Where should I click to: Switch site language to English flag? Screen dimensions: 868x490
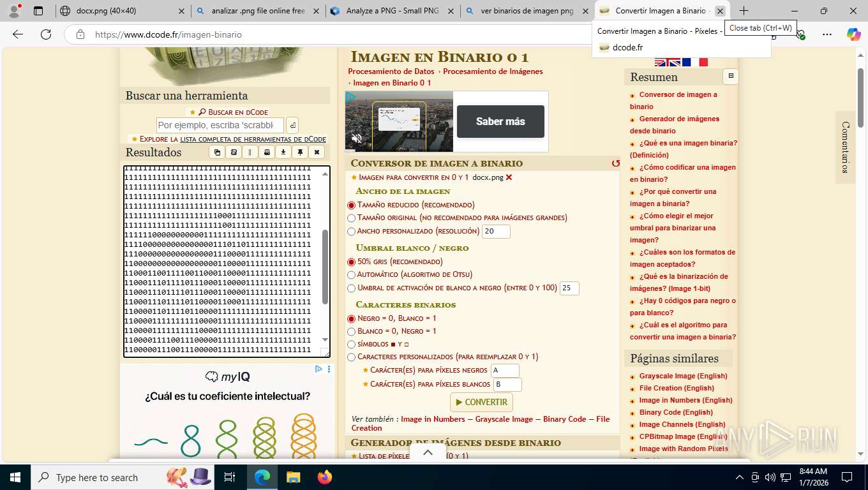click(668, 62)
